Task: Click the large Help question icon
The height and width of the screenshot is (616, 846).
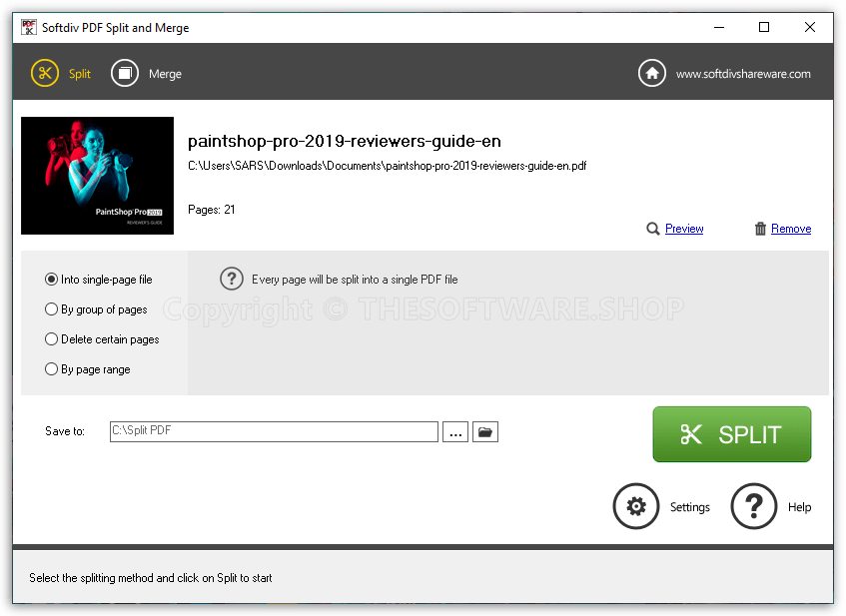Action: [754, 506]
